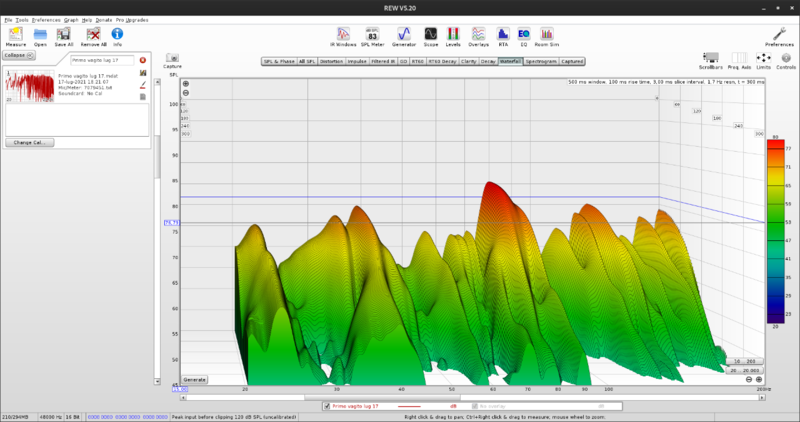
Task: Click the measurement name text field
Action: [100, 60]
